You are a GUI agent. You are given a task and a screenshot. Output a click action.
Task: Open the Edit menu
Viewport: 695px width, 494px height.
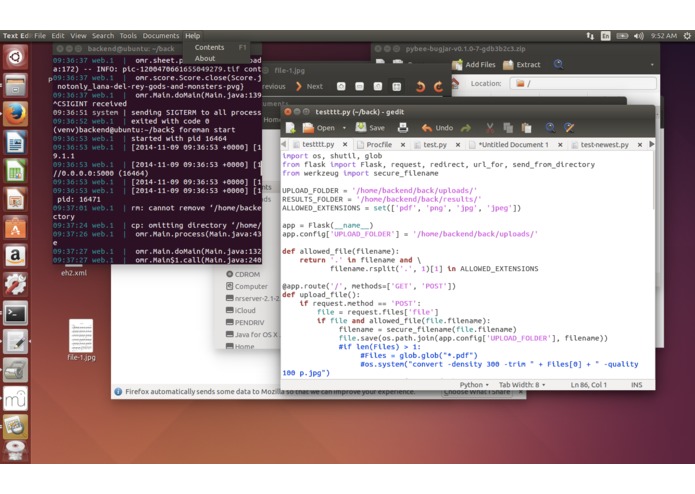(58, 36)
